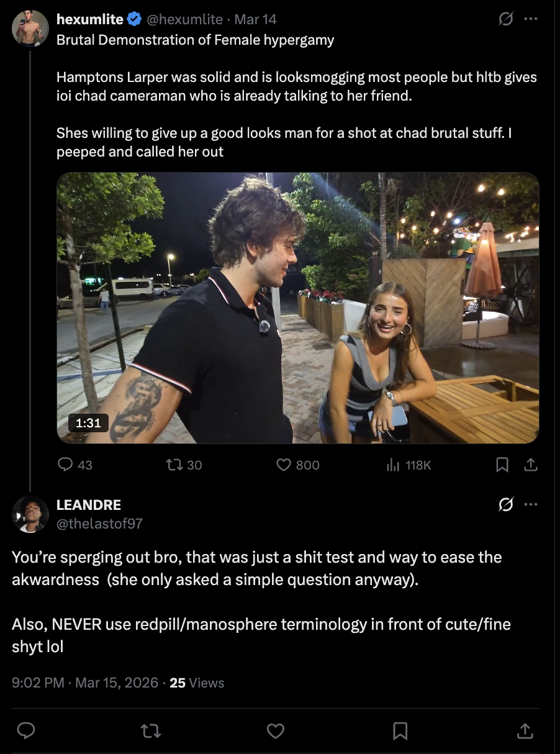The width and height of the screenshot is (560, 754).
Task: Open Grok icon on hexumlite post
Action: (507, 19)
